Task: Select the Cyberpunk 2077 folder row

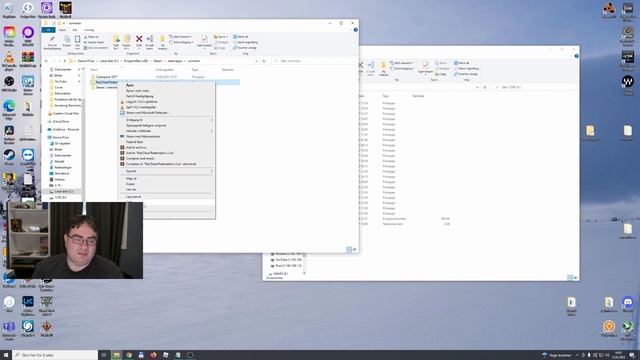Action: click(x=165, y=77)
